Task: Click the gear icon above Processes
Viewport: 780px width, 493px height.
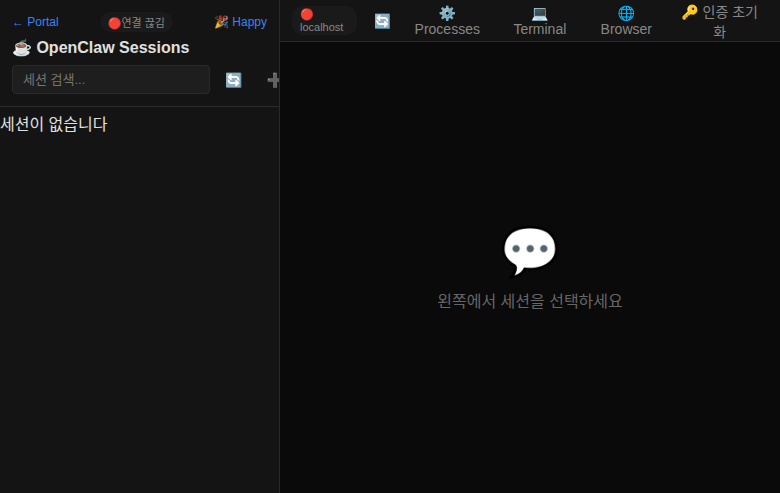Action: (x=447, y=13)
